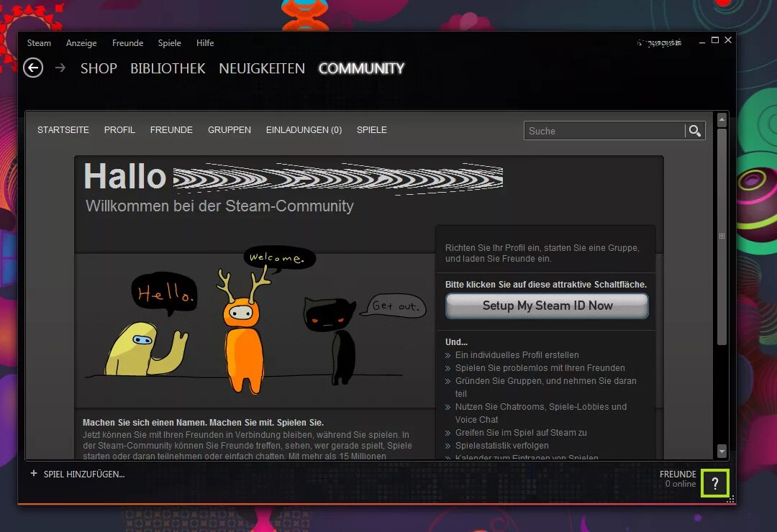The image size is (777, 532).
Task: Click the account name in title bar
Action: tap(660, 43)
